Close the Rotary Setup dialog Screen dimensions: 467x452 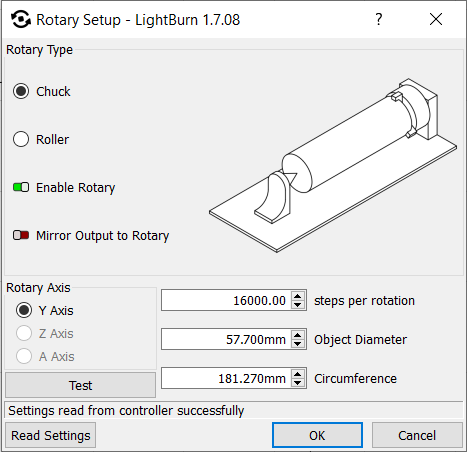pyautogui.click(x=436, y=19)
